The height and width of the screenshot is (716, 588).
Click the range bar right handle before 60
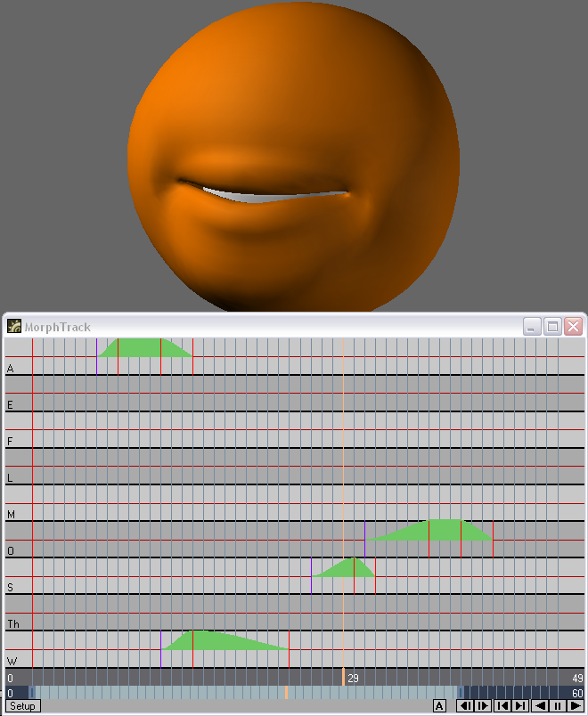click(461, 692)
